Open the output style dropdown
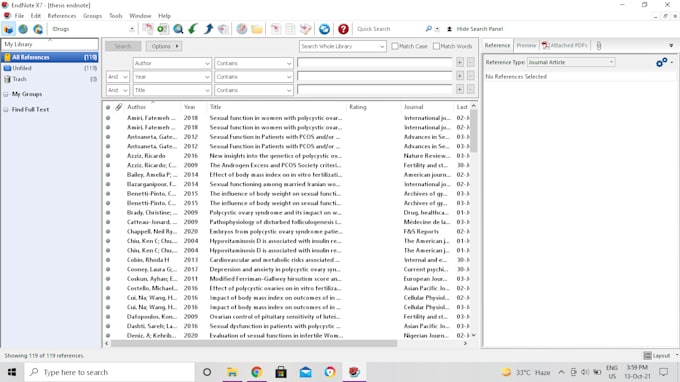The image size is (680, 382). [x=132, y=29]
